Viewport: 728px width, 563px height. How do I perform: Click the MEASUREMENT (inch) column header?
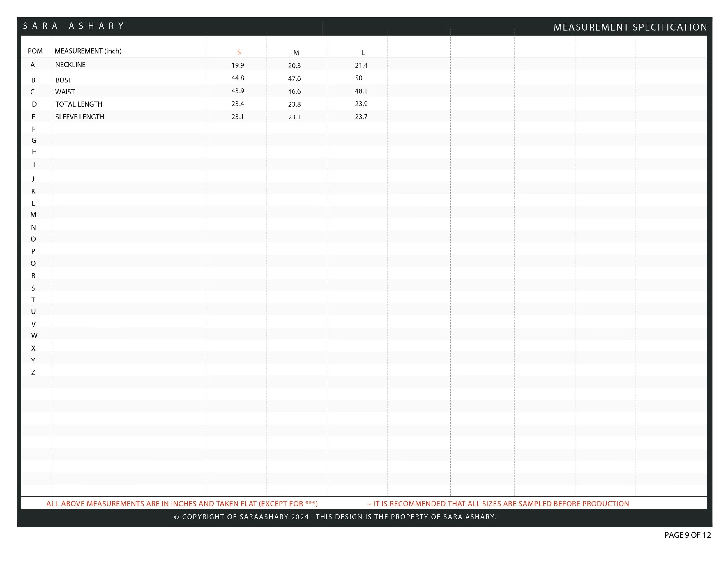[x=88, y=51]
